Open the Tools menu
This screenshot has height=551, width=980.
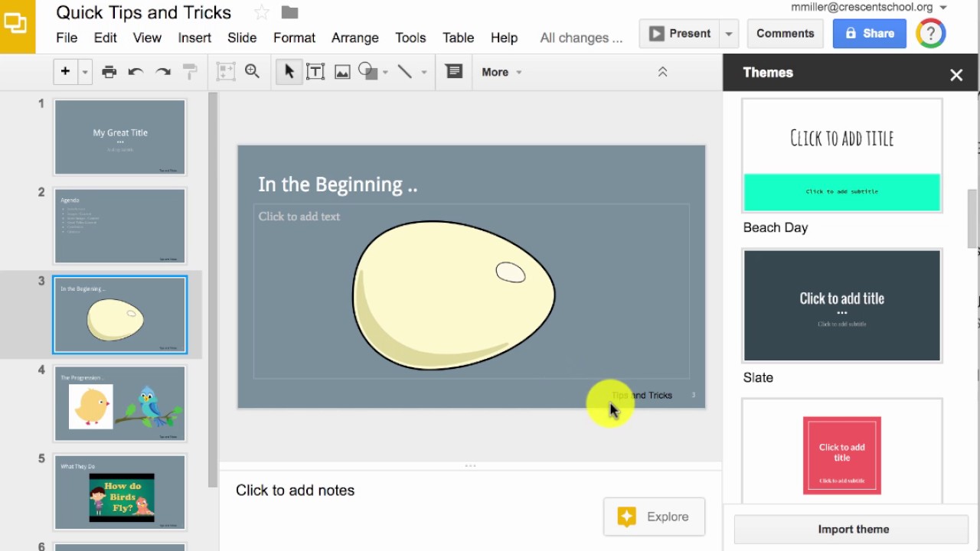[410, 37]
